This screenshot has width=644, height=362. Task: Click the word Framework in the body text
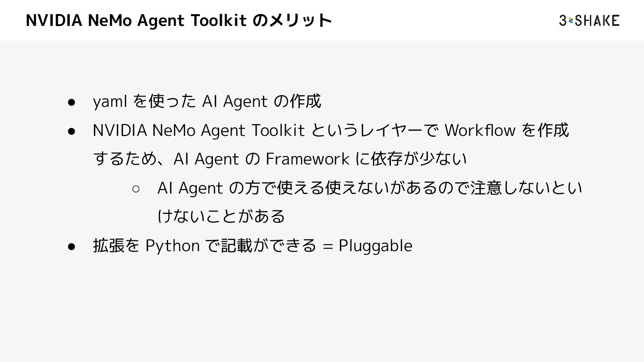coord(307,159)
